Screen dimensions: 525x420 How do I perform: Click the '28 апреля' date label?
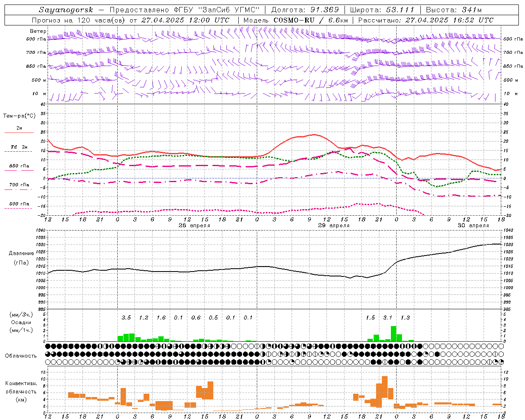[194, 226]
